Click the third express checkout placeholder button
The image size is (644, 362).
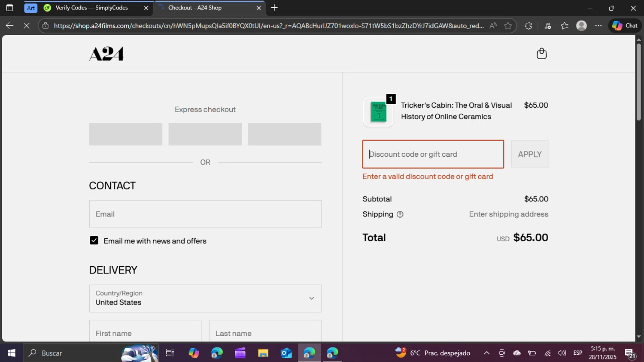tap(285, 134)
